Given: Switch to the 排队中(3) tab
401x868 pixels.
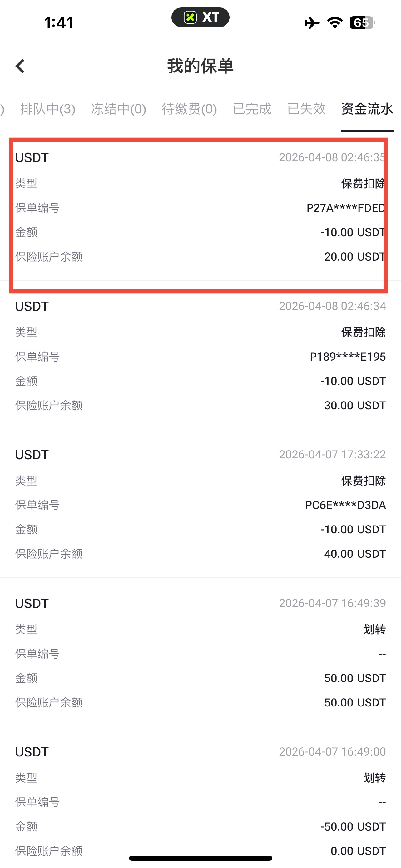Looking at the screenshot, I should pyautogui.click(x=47, y=109).
